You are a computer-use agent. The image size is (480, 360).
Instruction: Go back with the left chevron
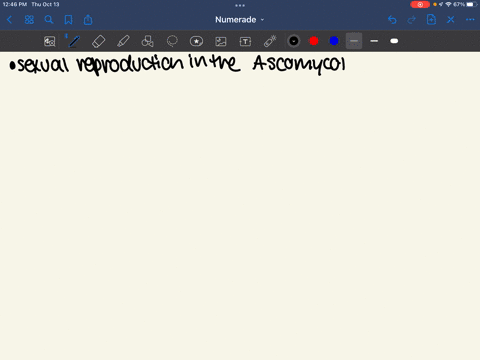click(9, 20)
